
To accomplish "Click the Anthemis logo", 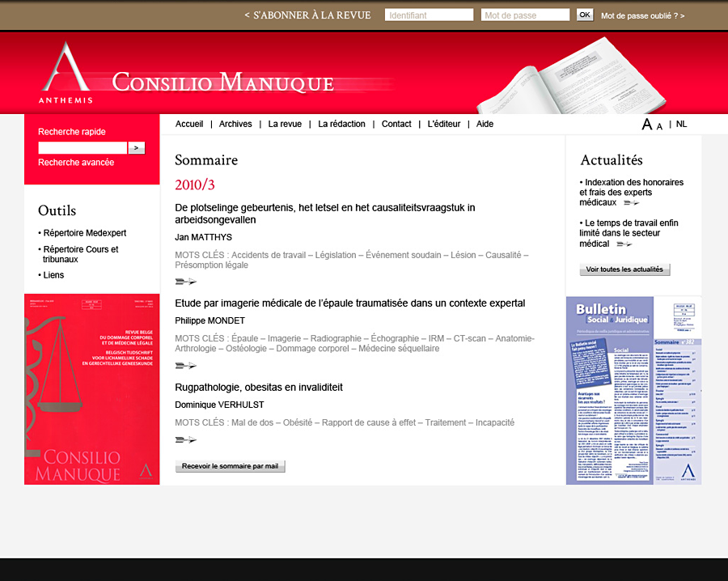I will click(66, 73).
